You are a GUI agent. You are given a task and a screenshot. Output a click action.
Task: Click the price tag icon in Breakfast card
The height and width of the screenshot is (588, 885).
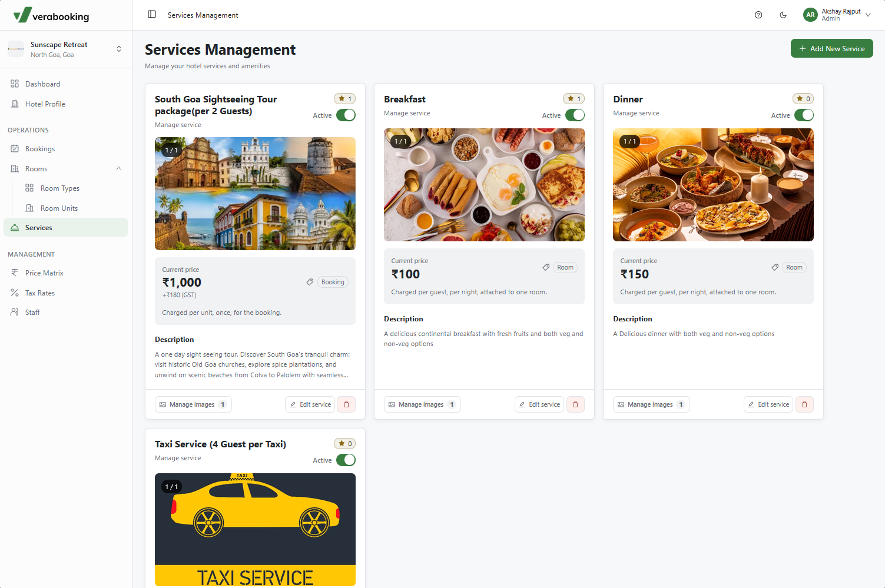pyautogui.click(x=546, y=267)
